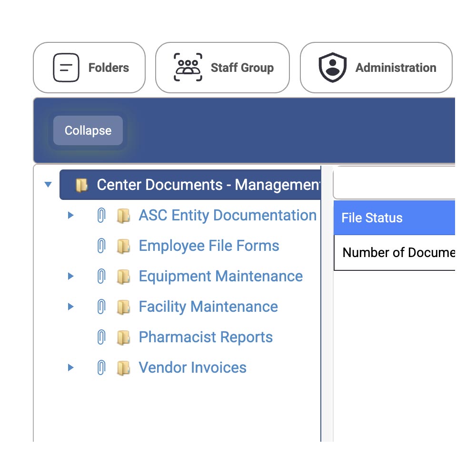476x476 pixels.
Task: Select Center Documents - Management folder
Action: click(x=190, y=185)
